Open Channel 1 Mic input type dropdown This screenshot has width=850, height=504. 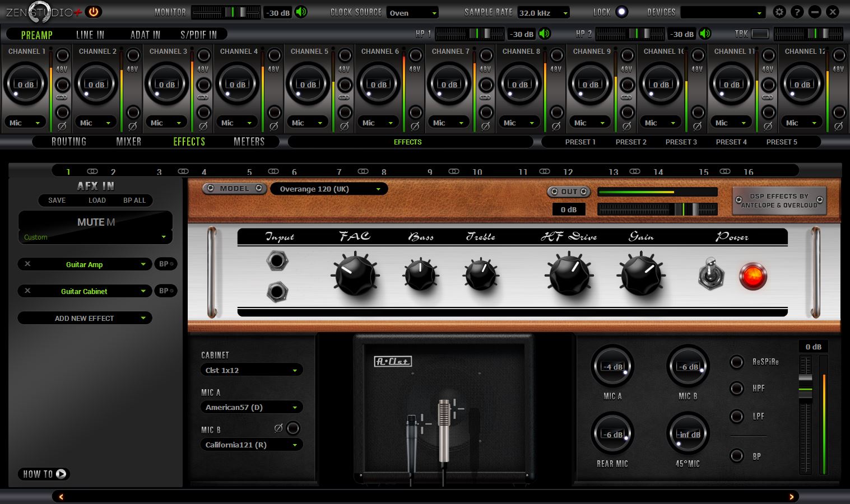click(26, 123)
